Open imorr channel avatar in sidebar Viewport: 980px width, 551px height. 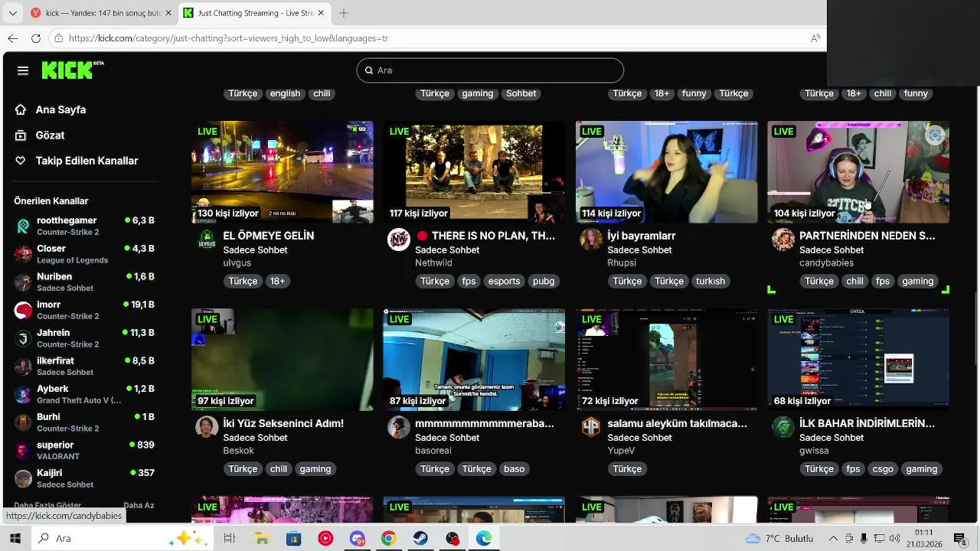tap(24, 310)
